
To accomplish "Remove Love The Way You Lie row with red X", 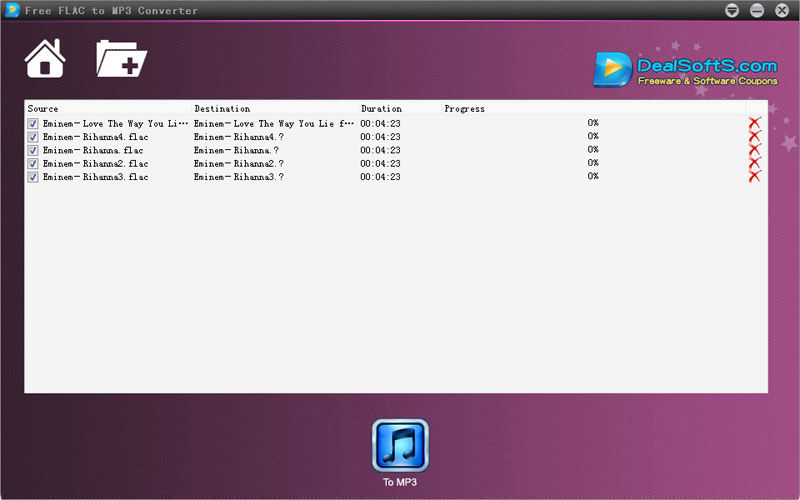I will point(755,122).
